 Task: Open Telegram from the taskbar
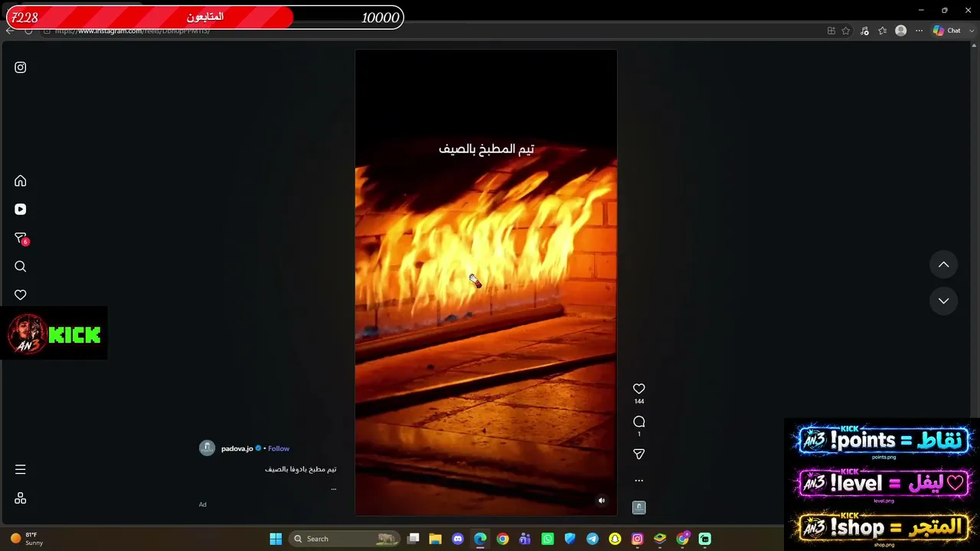point(593,539)
